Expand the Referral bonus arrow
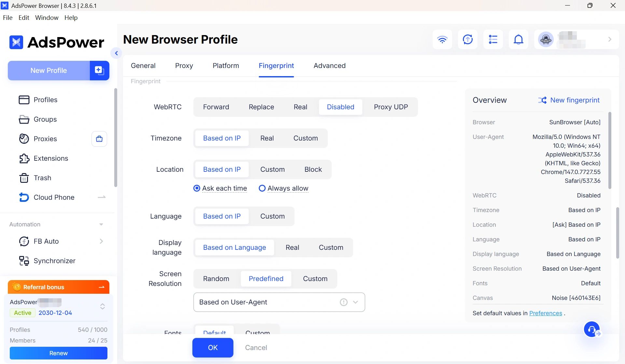This screenshot has height=364, width=625. (x=102, y=287)
